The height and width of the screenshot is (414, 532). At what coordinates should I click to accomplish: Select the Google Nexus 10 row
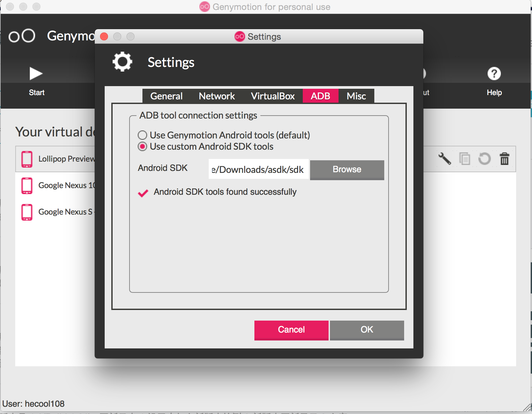coord(55,185)
